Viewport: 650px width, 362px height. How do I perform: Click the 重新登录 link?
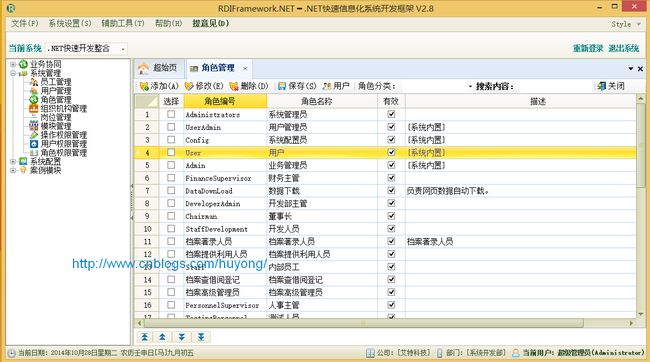coord(588,48)
